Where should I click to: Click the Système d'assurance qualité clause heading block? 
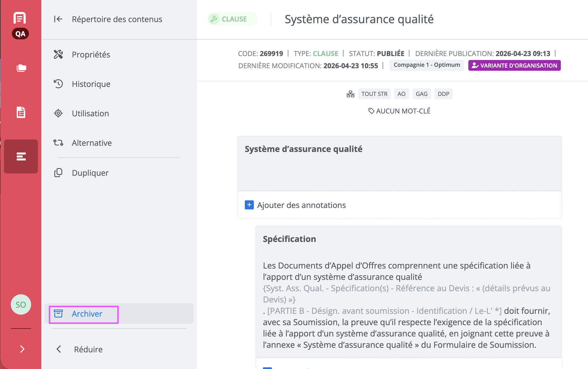(x=400, y=163)
